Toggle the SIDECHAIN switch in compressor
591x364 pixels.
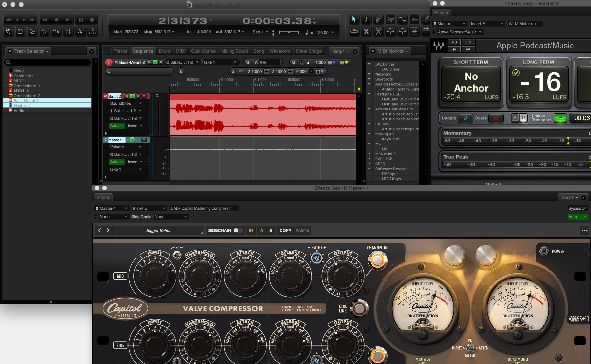point(238,230)
